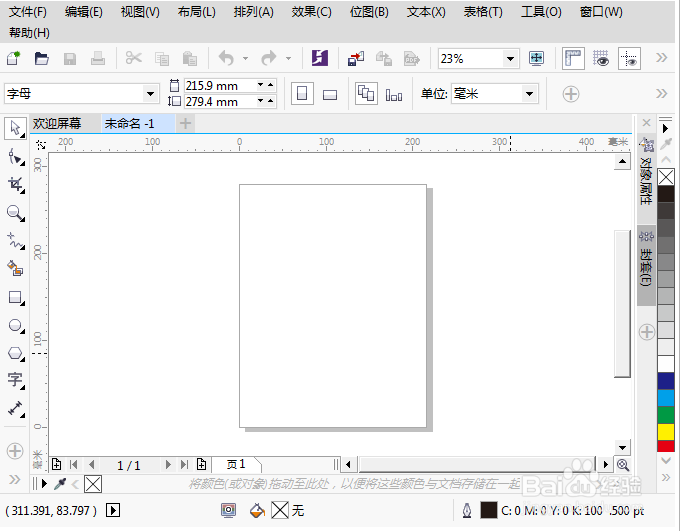The width and height of the screenshot is (680, 531).
Task: Pick the green color swatch
Action: pos(666,415)
